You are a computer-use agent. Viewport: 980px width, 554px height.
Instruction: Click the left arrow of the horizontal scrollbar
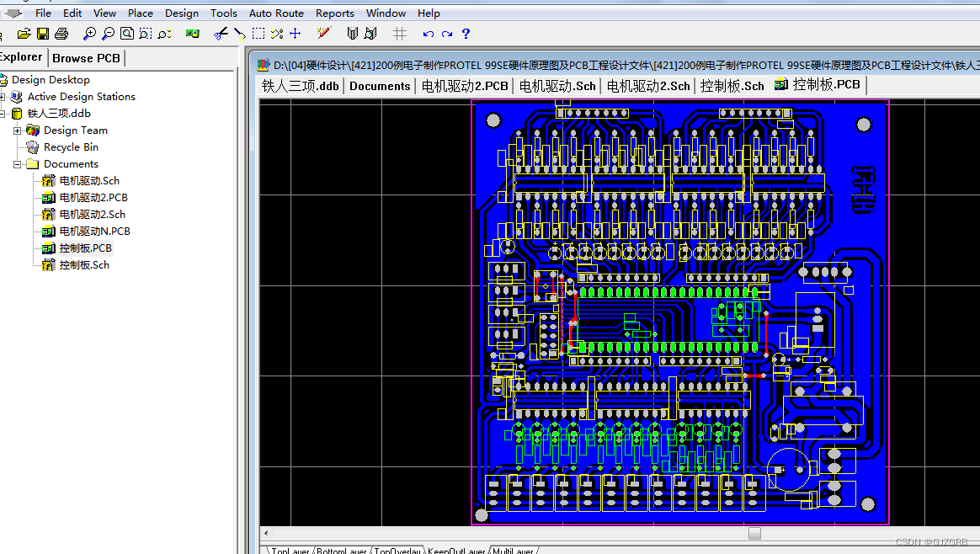pyautogui.click(x=266, y=533)
